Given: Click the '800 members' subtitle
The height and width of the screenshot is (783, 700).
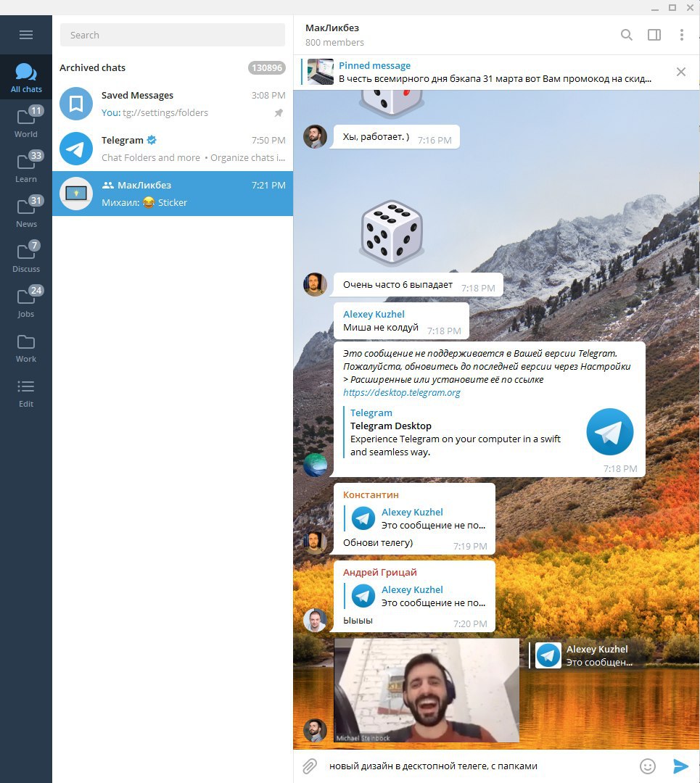Looking at the screenshot, I should point(334,43).
